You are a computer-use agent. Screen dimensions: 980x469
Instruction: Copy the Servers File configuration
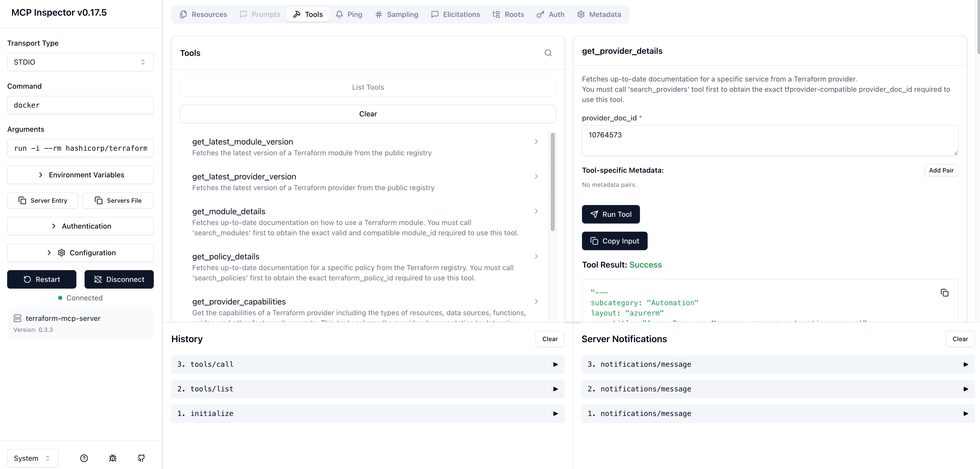pos(118,200)
